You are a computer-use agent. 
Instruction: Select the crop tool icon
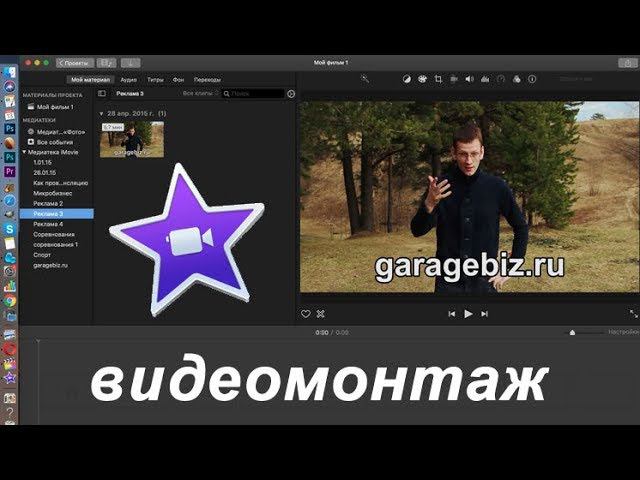tap(438, 79)
